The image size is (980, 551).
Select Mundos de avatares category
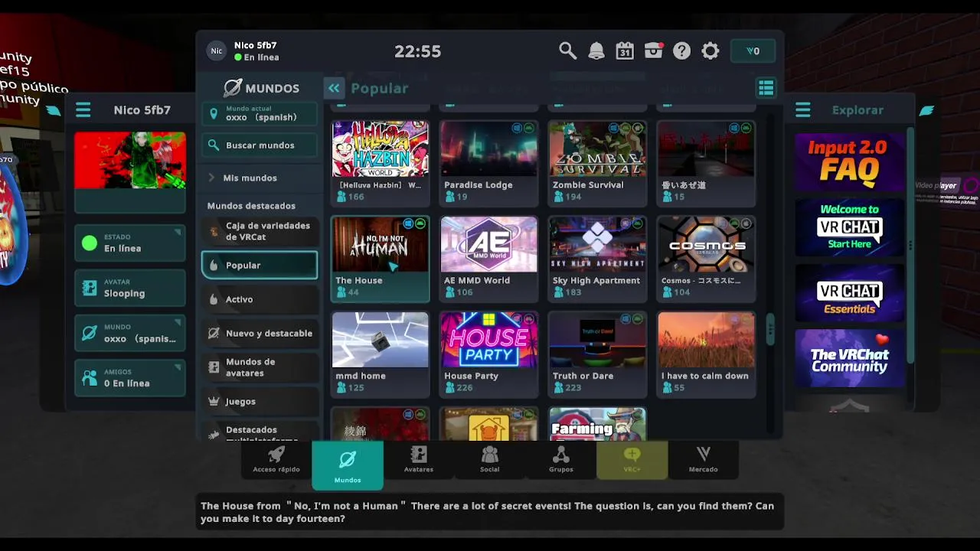[x=260, y=367]
